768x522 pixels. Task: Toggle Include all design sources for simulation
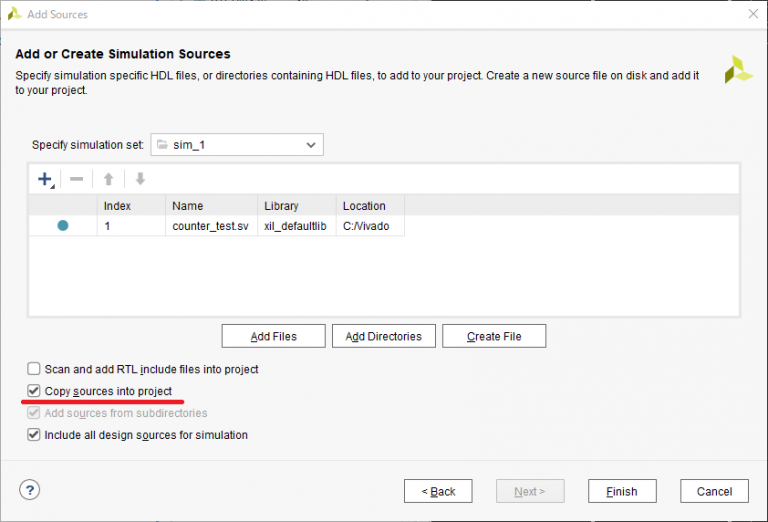34,435
